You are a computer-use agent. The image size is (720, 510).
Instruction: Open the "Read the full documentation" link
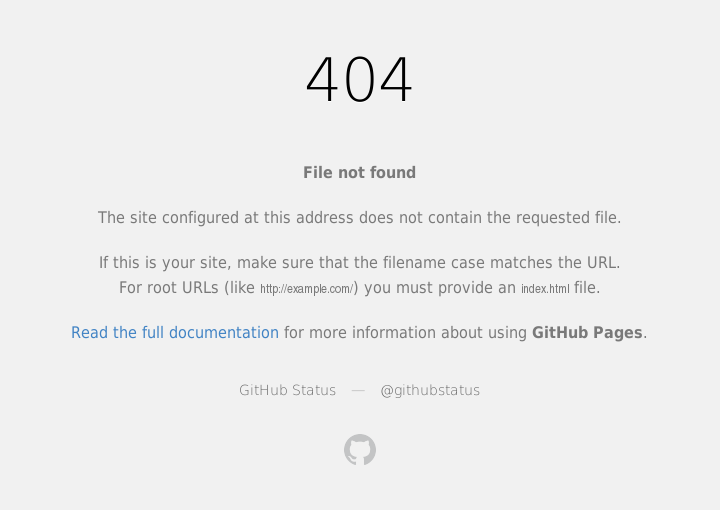click(175, 333)
